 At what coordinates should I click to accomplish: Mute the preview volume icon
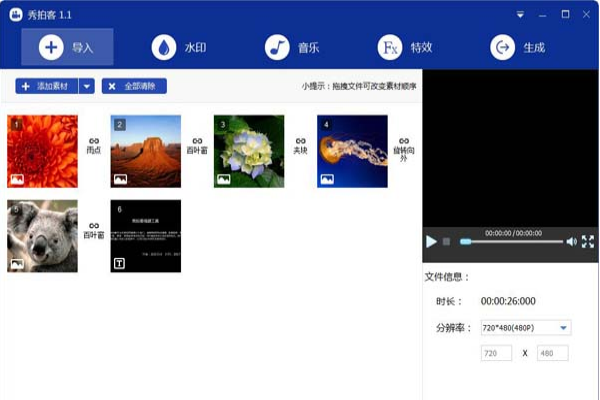tap(572, 242)
